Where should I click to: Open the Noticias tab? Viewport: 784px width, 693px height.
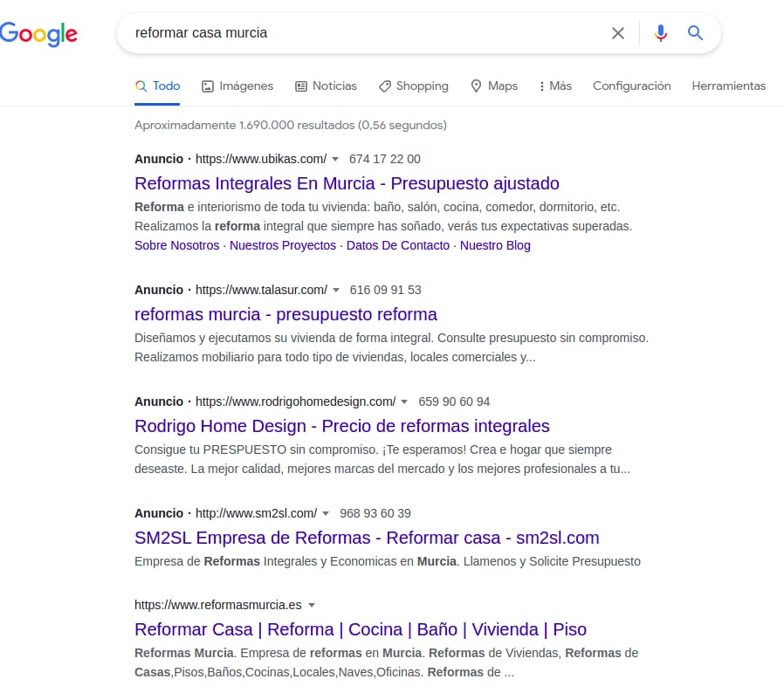(x=326, y=86)
